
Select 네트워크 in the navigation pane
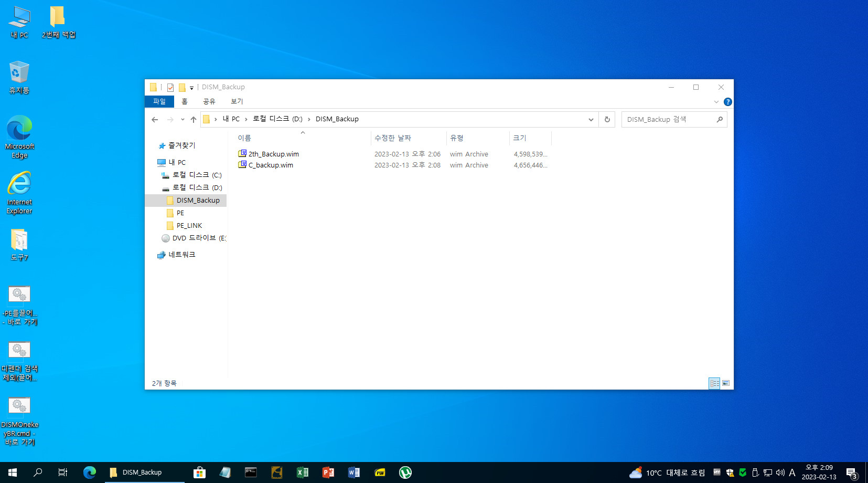[x=181, y=255]
